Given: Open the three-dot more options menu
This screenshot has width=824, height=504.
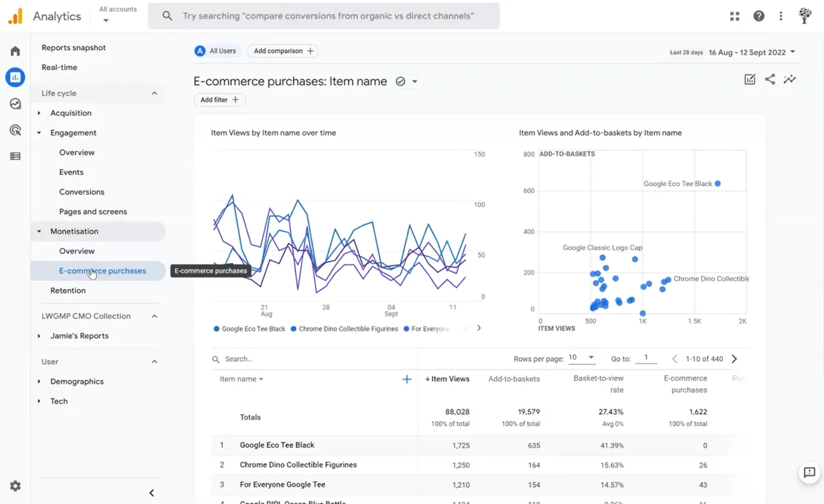Looking at the screenshot, I should 781,16.
